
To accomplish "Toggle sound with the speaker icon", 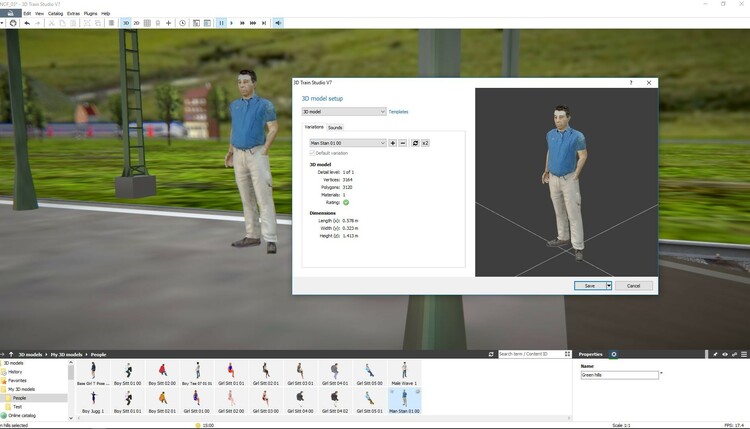I will pos(278,22).
